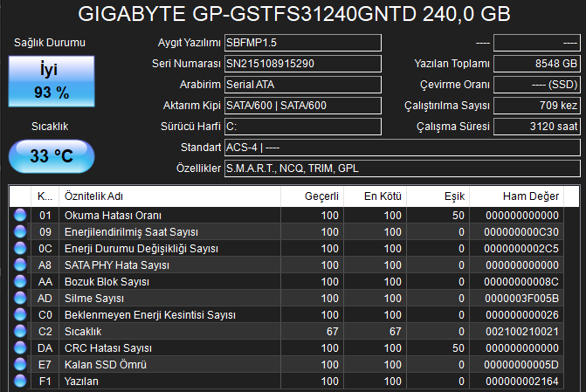The width and height of the screenshot is (586, 392).
Task: Click the Sürücü Harfi field C:
Action: [303, 127]
